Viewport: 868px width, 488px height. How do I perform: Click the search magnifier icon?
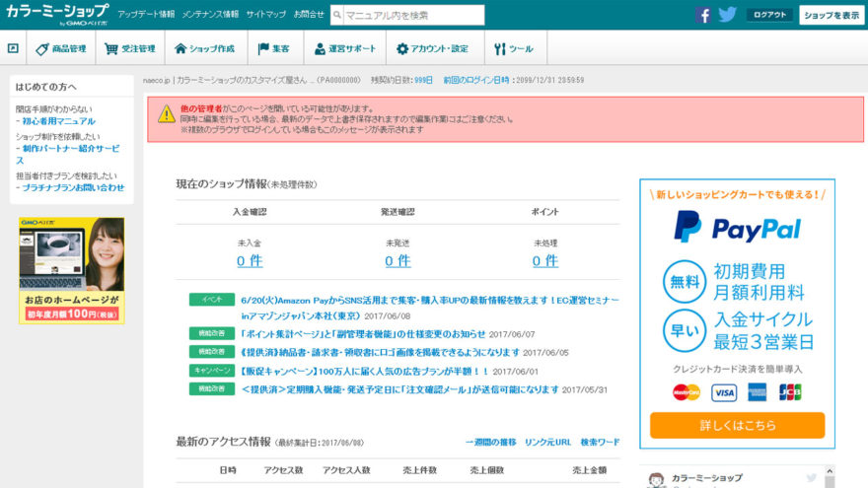(337, 15)
